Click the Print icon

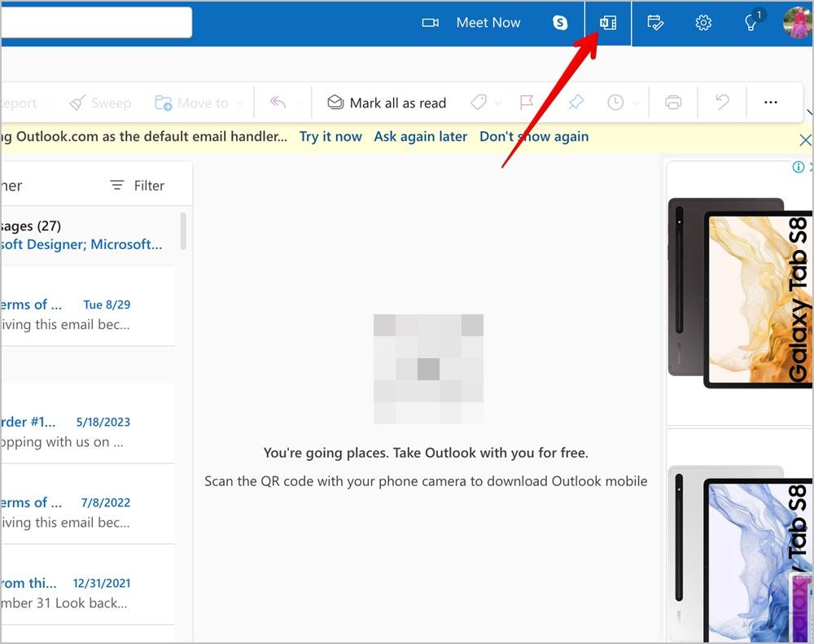[x=673, y=103]
